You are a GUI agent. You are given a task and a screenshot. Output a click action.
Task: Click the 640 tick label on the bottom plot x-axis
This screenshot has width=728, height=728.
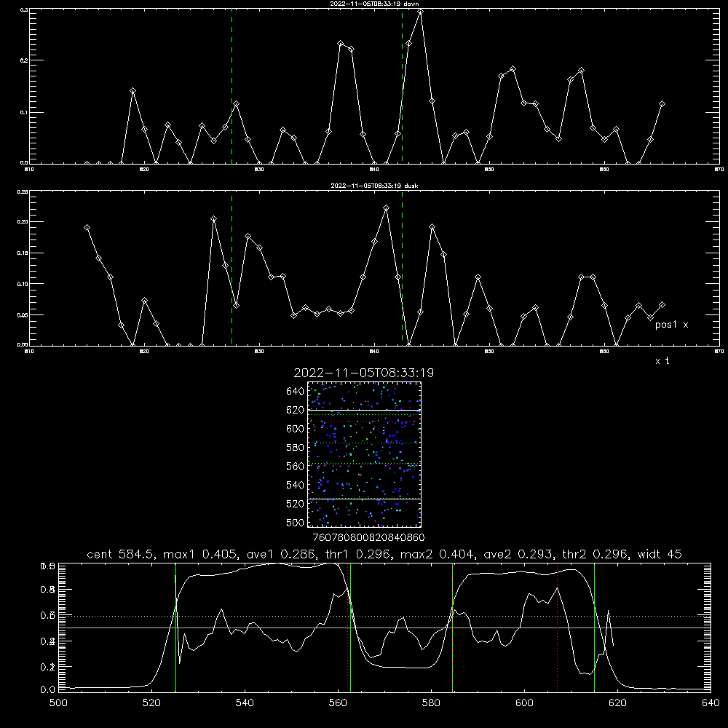pyautogui.click(x=711, y=703)
